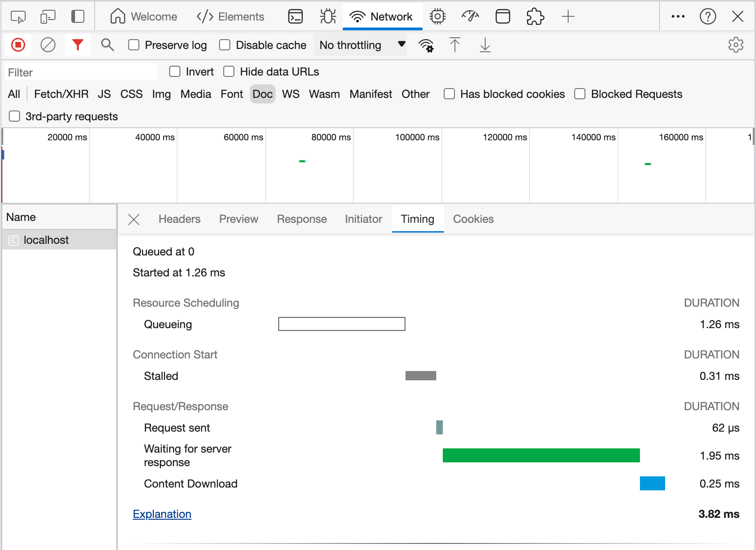
Task: Toggle the Hide data URLs checkbox
Action: [x=229, y=72]
